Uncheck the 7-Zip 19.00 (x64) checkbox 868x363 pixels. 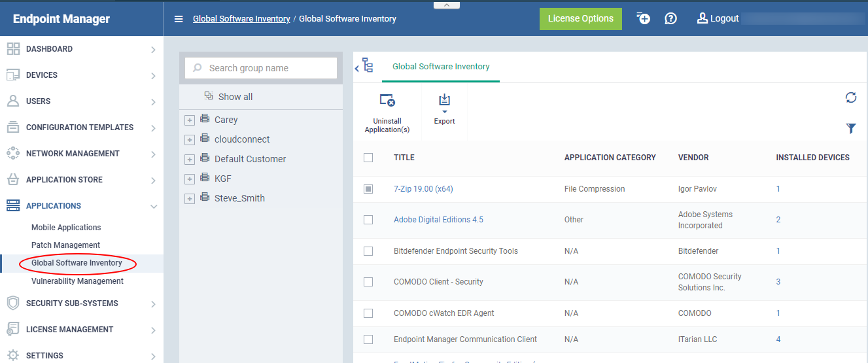point(368,189)
